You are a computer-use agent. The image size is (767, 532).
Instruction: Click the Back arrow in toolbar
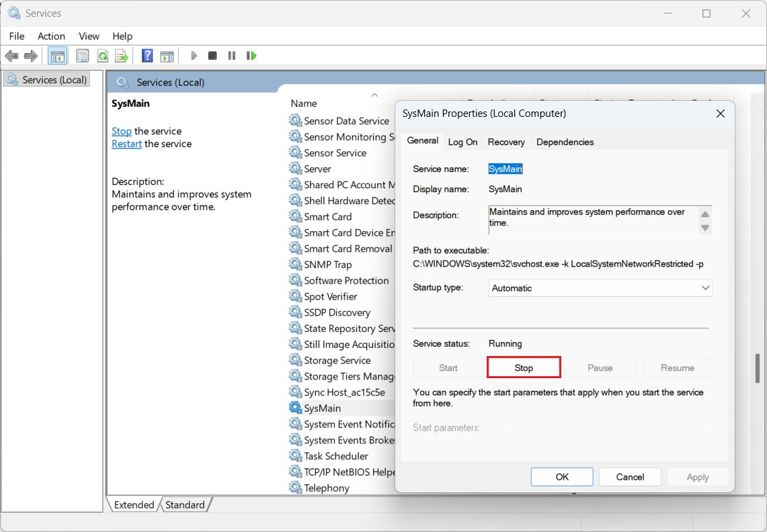(11, 56)
